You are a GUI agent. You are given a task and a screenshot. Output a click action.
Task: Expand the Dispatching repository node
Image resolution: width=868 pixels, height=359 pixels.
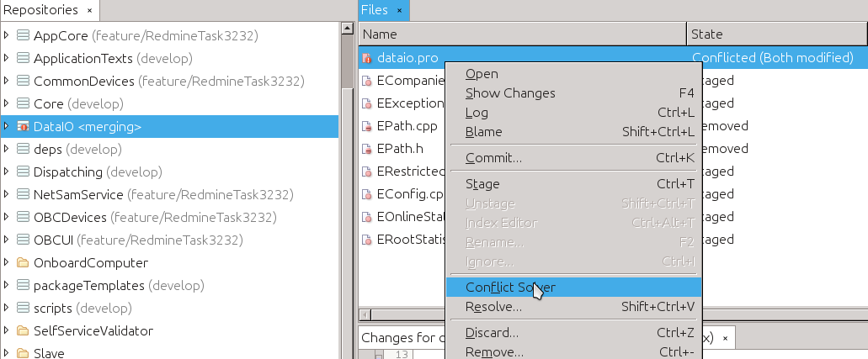pyautogui.click(x=7, y=172)
